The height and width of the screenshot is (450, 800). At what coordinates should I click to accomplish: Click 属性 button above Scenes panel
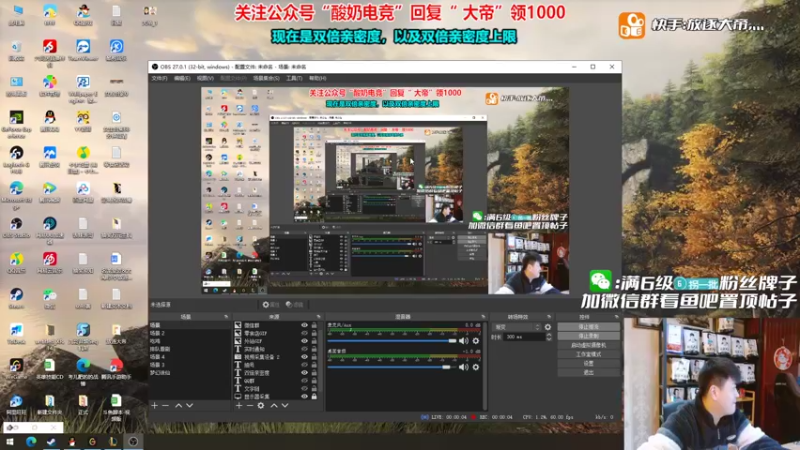pos(271,305)
